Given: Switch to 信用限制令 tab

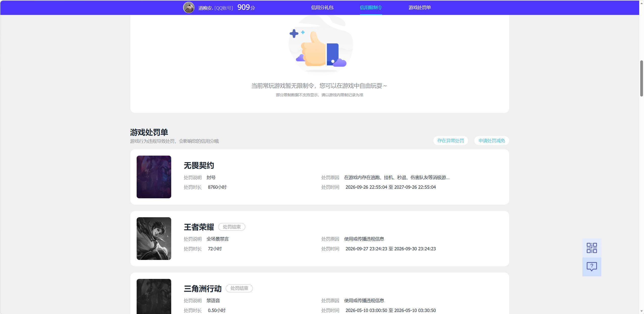Looking at the screenshot, I should 371,8.
